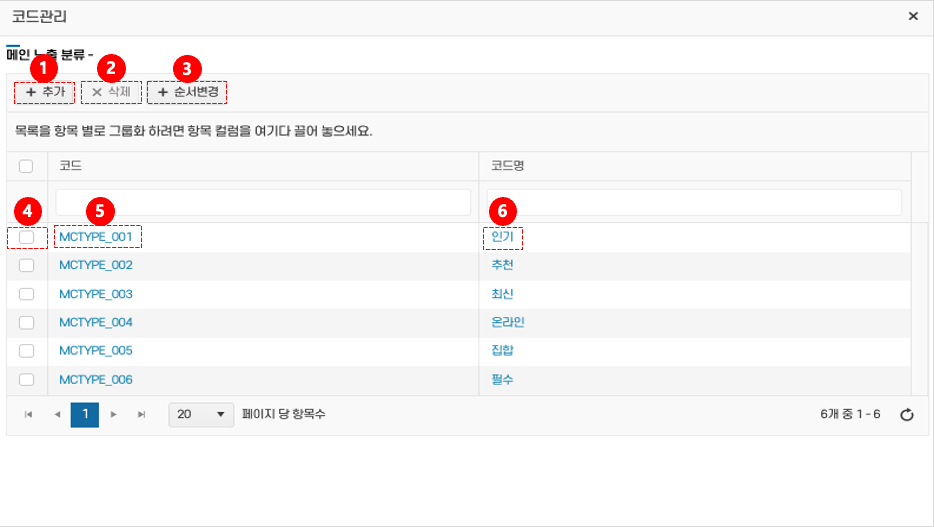Go to next page arrow
This screenshot has height=527, width=934.
(x=113, y=414)
